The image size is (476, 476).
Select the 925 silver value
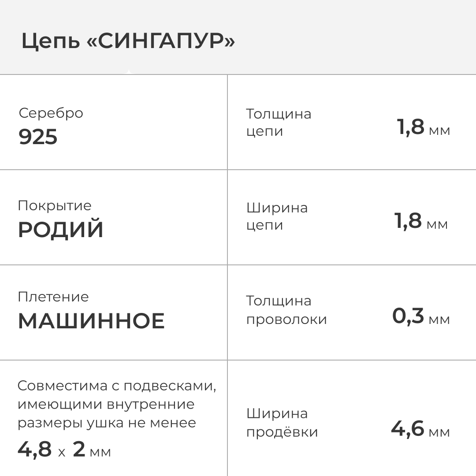pos(38,137)
